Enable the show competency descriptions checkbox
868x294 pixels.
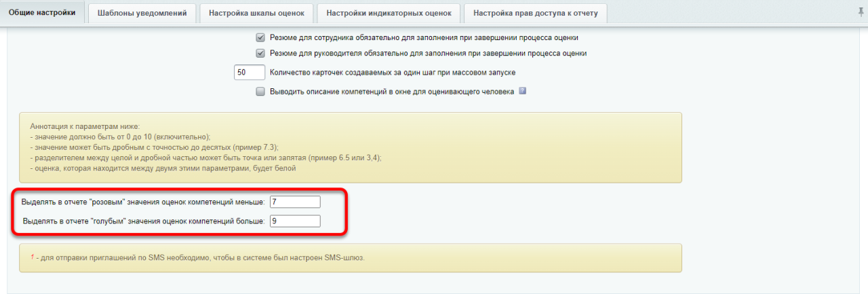coord(260,92)
